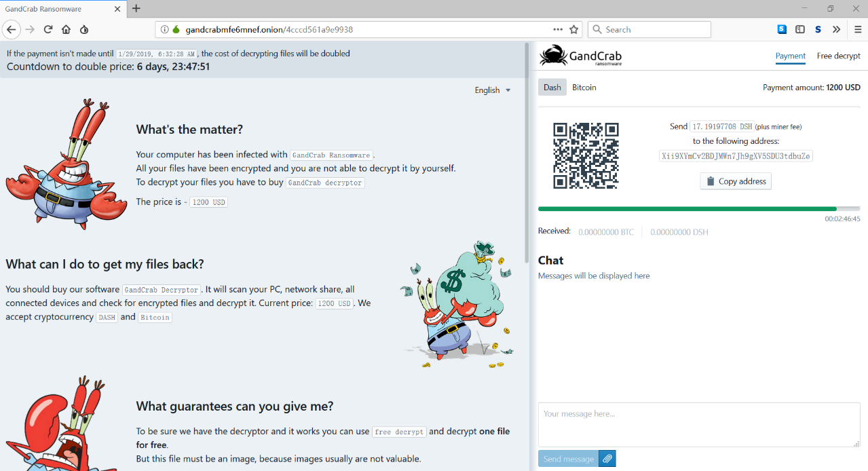Open the sidebar panel icon

(x=800, y=30)
